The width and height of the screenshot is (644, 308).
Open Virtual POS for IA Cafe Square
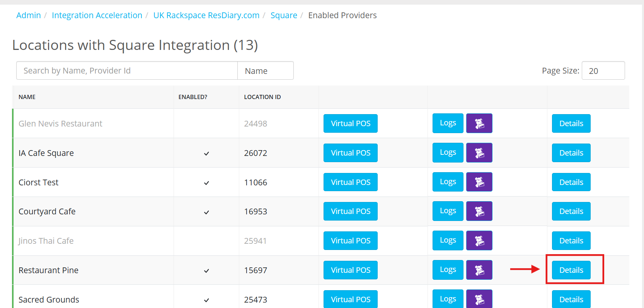pyautogui.click(x=351, y=153)
